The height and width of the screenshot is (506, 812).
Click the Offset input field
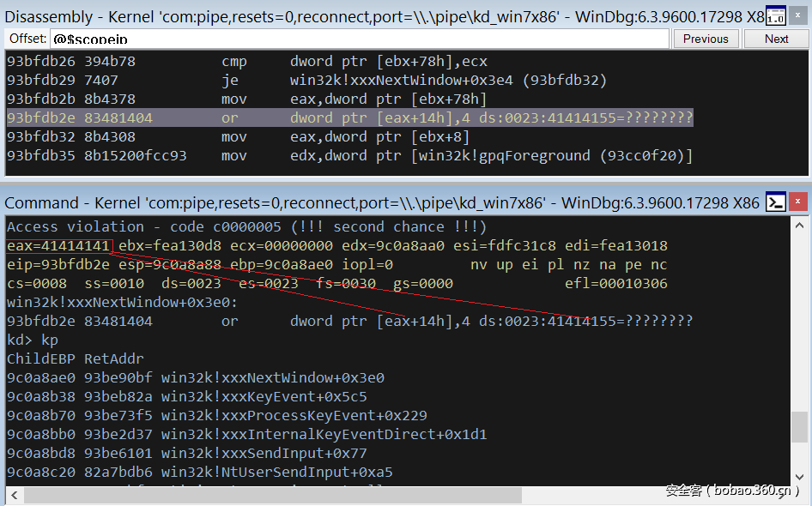(359, 39)
